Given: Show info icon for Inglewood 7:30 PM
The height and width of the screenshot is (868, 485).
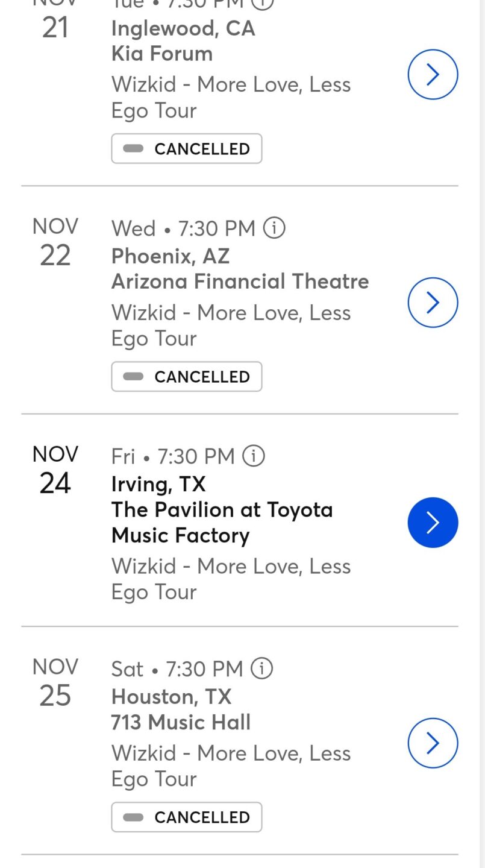Looking at the screenshot, I should coord(262,3).
